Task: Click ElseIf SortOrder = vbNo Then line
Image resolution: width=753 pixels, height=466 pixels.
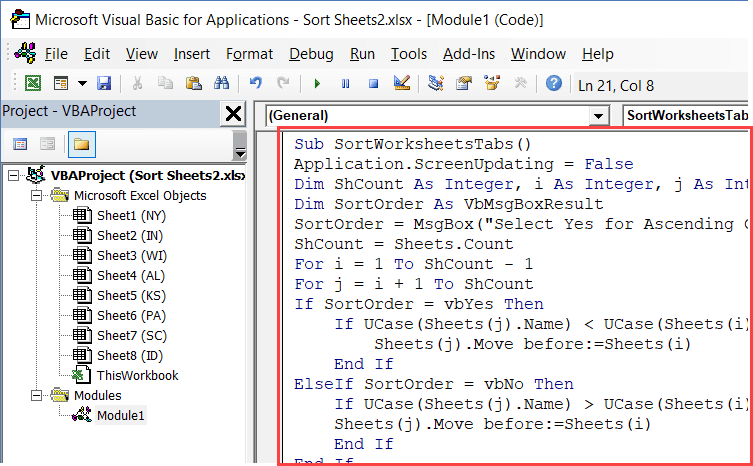Action: [x=434, y=384]
